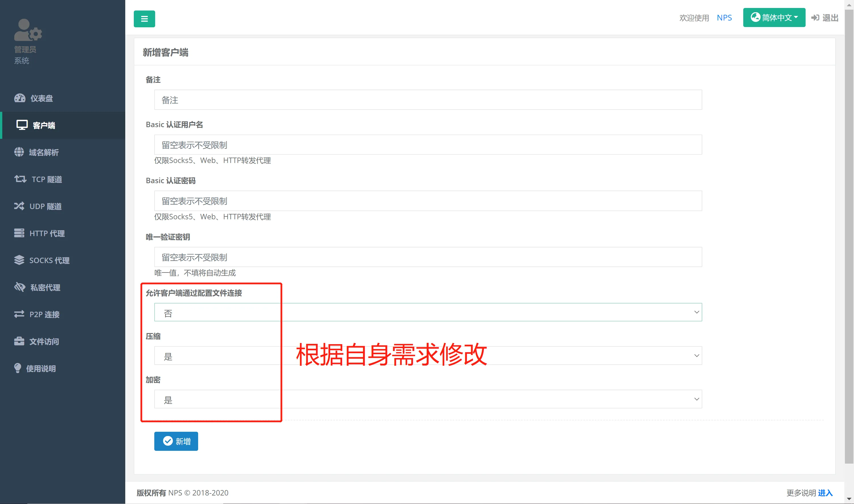Image resolution: width=854 pixels, height=504 pixels.
Task: Click the 使用说明 lightbulb icon
Action: [x=18, y=368]
